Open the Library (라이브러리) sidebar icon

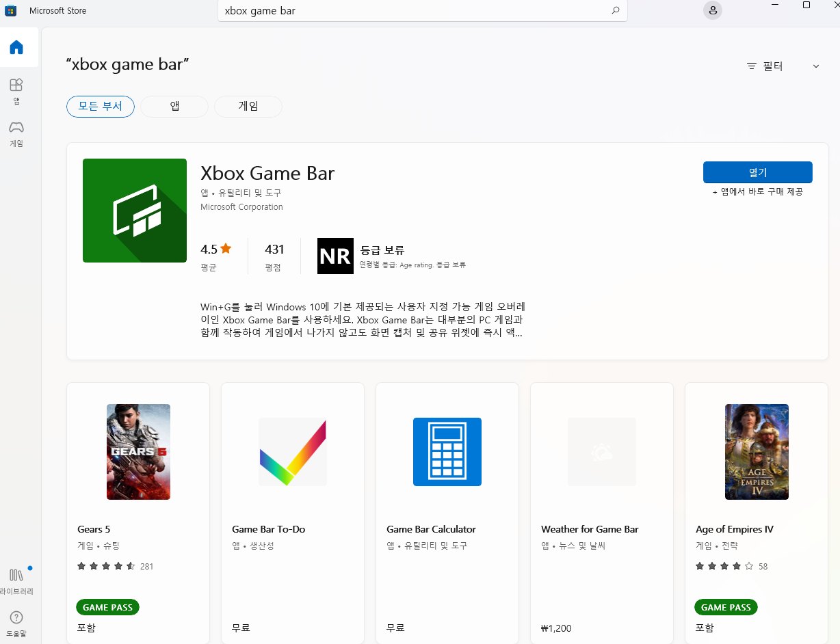click(x=16, y=581)
